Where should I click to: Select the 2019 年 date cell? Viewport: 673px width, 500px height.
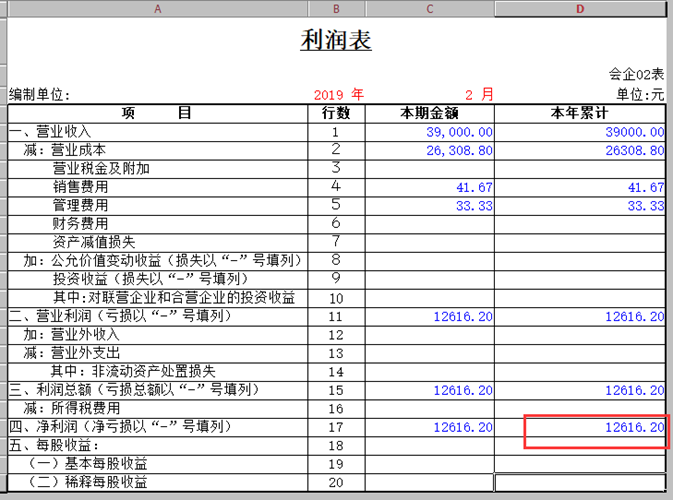tap(338, 94)
